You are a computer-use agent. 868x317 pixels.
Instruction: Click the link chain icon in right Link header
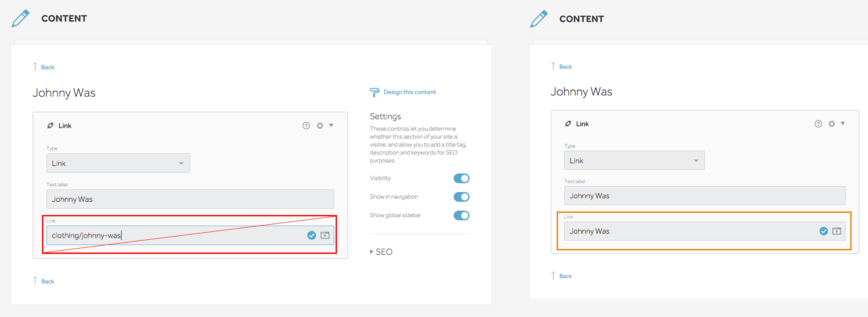point(568,124)
